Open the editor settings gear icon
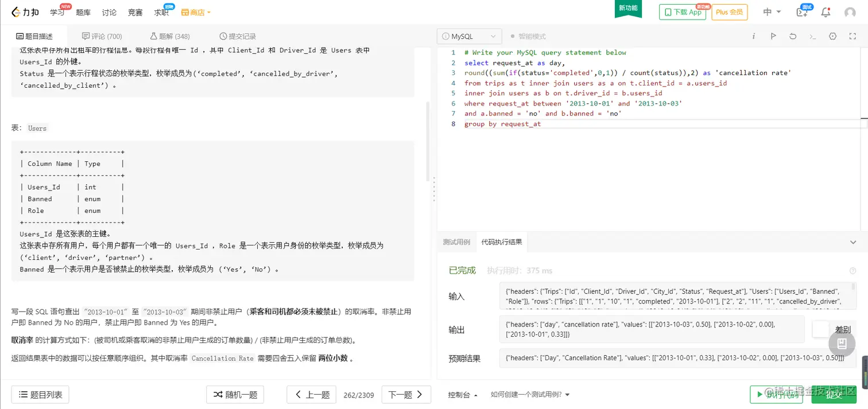Image resolution: width=868 pixels, height=409 pixels. coord(832,36)
